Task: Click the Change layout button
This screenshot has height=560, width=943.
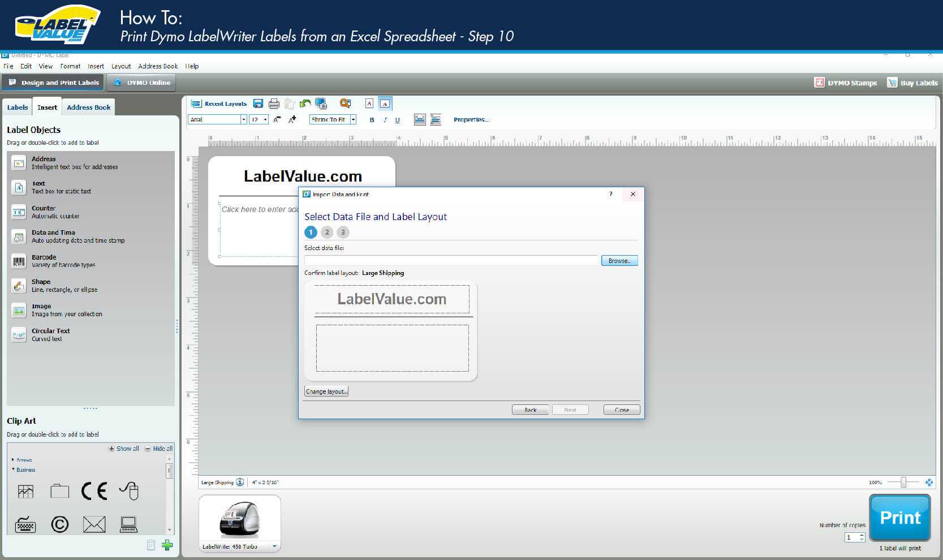Action: 326,391
